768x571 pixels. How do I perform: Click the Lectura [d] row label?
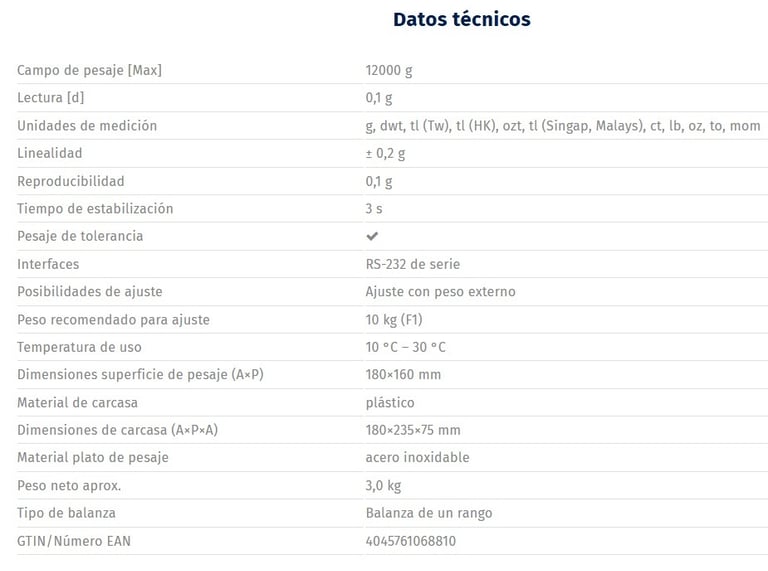[x=51, y=98]
